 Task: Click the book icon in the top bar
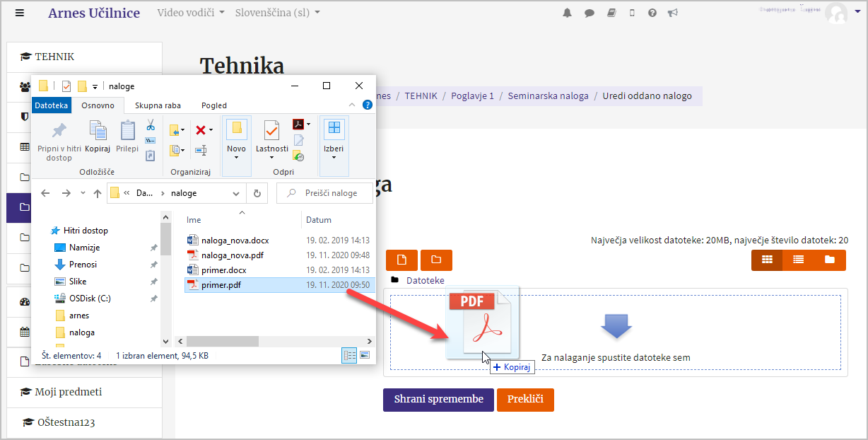[611, 13]
